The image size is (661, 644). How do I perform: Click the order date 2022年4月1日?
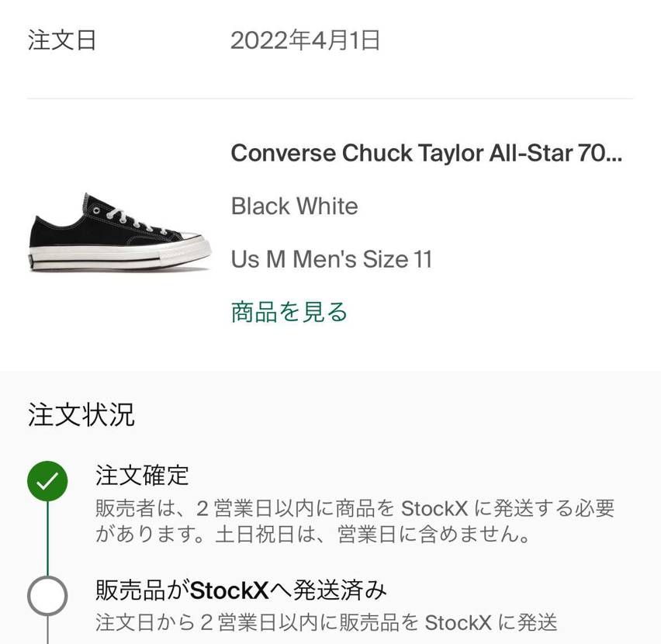point(305,40)
